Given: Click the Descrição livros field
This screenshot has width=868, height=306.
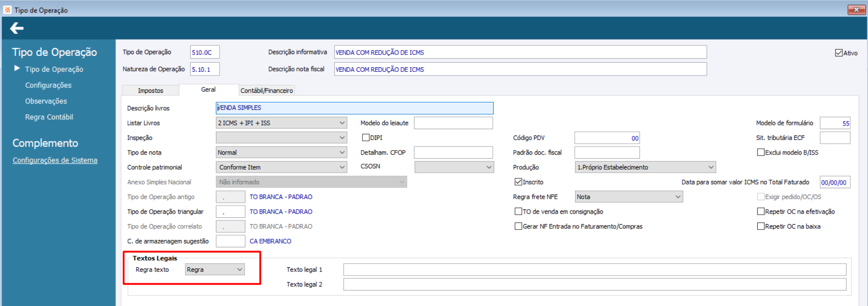Looking at the screenshot, I should pos(354,108).
